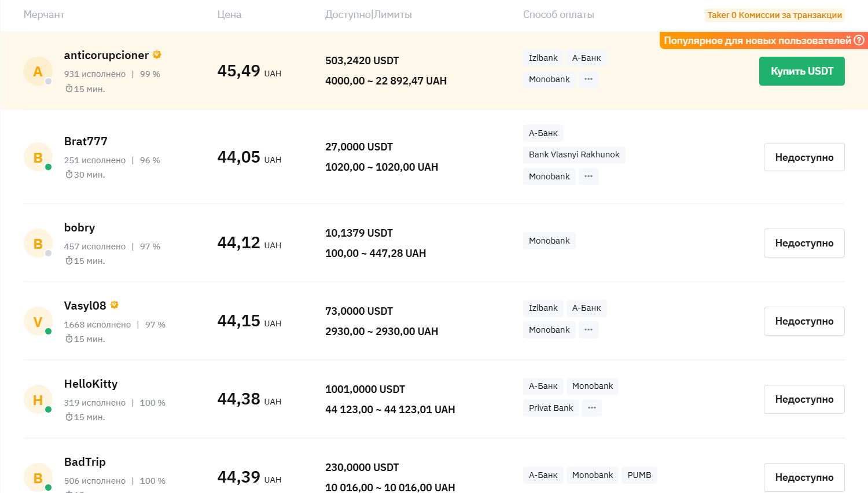Click Privat Bank tag in HelloKitty row
Screen dimensions: 868x493
click(551, 408)
